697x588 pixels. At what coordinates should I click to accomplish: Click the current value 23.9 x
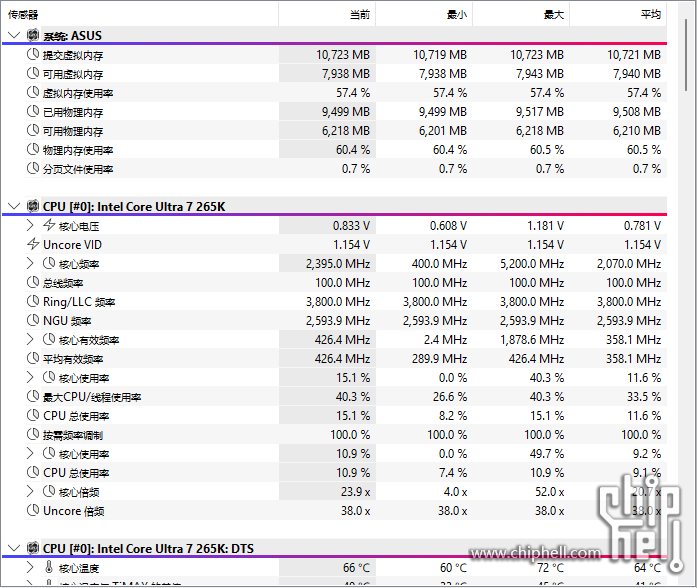click(356, 492)
